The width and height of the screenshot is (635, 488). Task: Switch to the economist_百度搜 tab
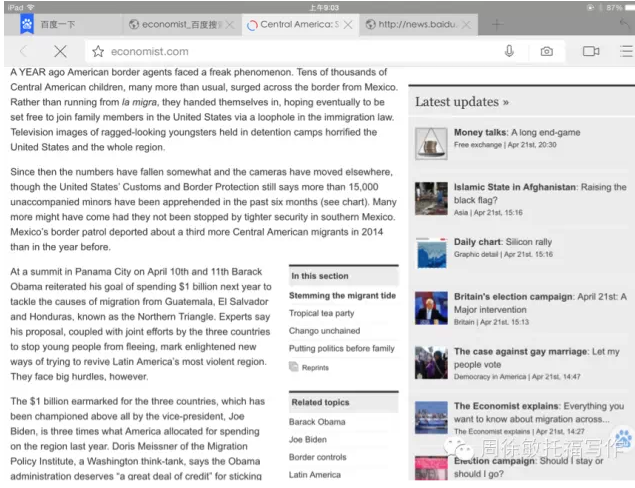[x=176, y=24]
